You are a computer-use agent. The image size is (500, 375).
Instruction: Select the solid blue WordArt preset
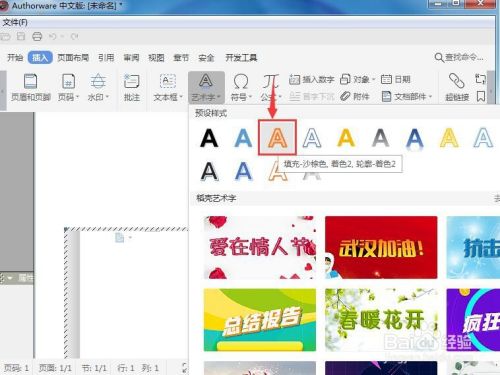point(243,138)
